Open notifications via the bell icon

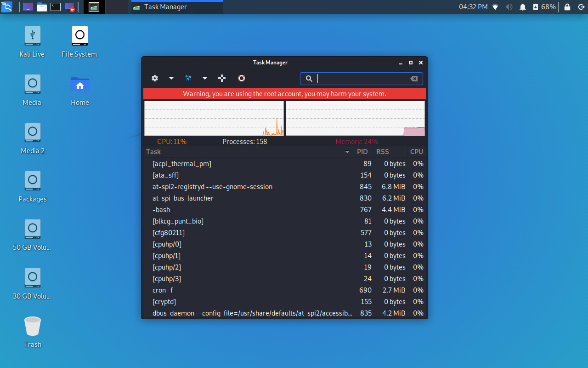pos(523,7)
